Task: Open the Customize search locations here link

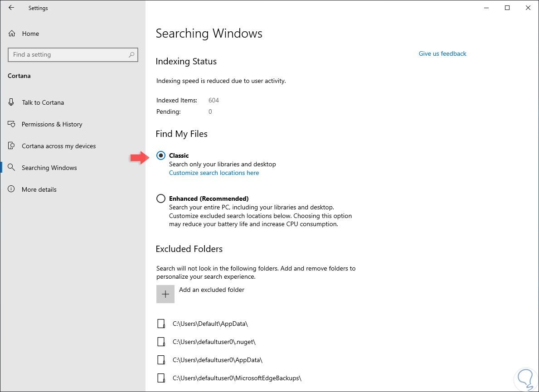Action: pos(214,173)
